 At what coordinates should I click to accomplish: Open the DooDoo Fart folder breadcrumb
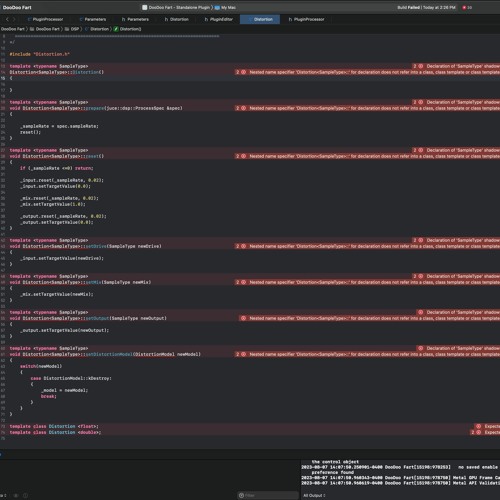pos(45,29)
